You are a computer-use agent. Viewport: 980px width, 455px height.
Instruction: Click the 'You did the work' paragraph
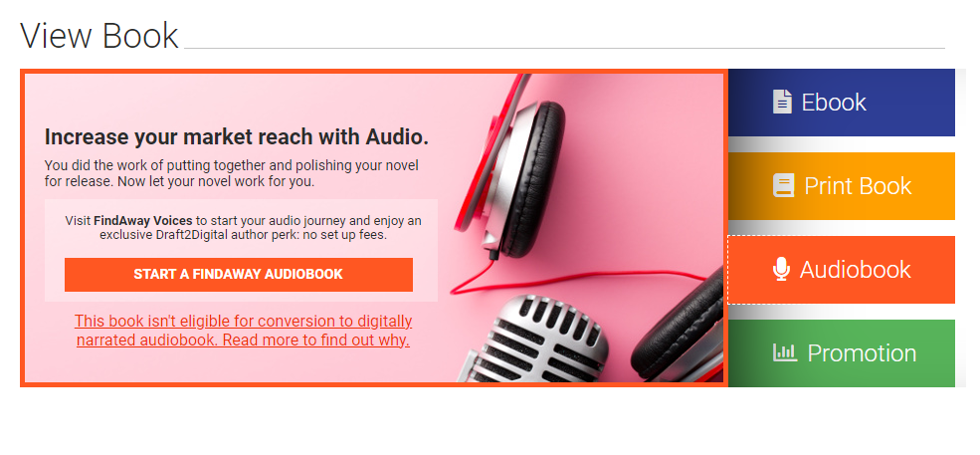click(x=232, y=174)
